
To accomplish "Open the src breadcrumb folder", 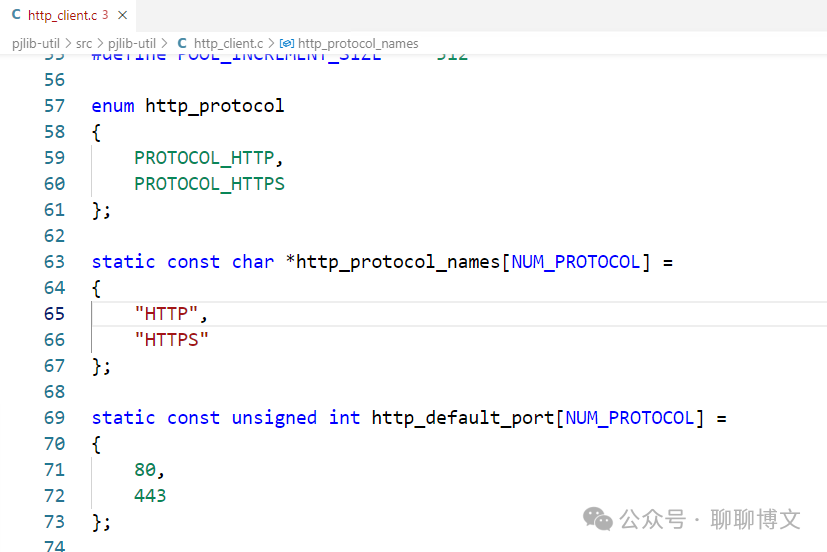I will point(84,43).
